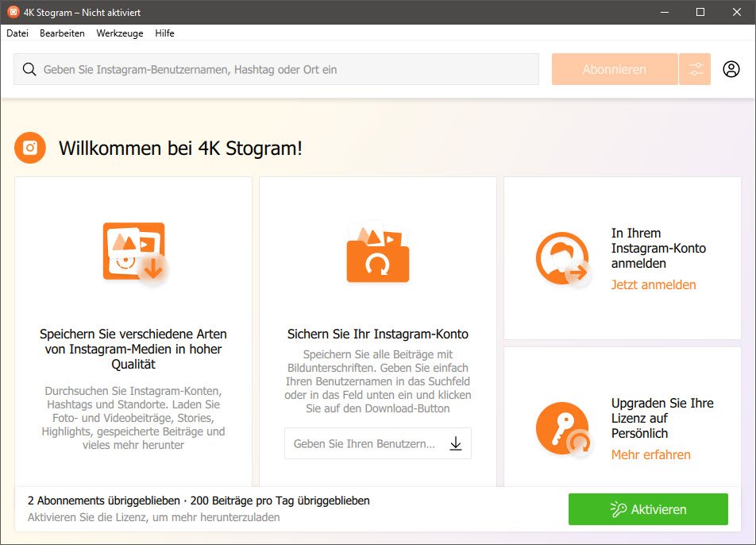Open subscription settings sliders icon
Screen dimensions: 756x545
695,69
